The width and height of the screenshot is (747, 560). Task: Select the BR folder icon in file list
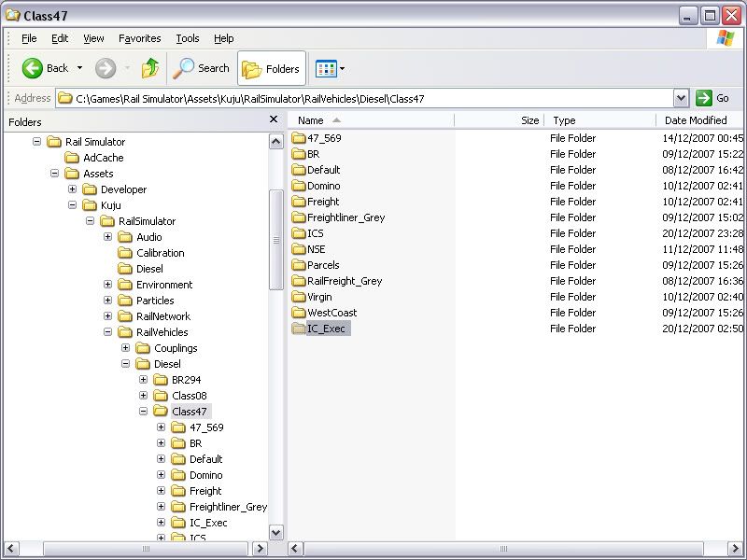(299, 154)
